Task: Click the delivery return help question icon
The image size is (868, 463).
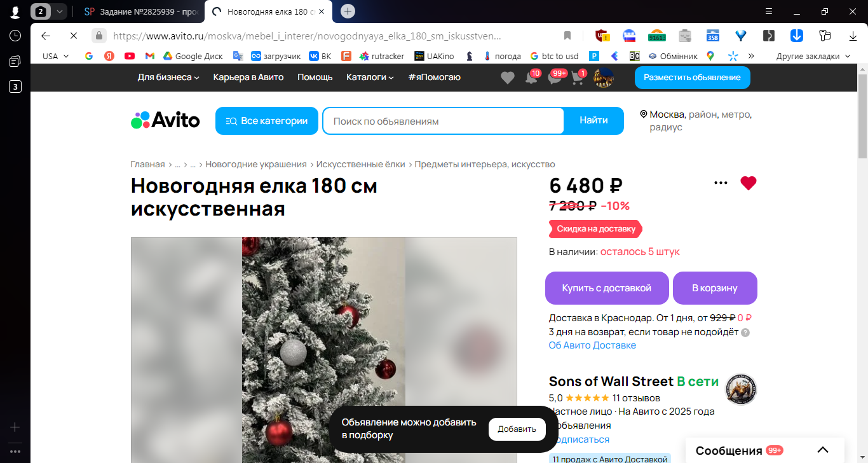Action: coord(745,332)
